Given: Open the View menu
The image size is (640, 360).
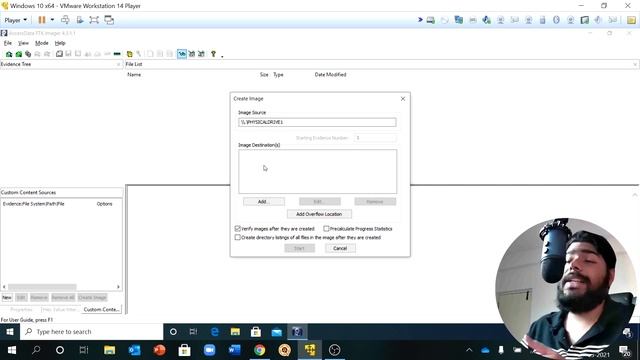Looking at the screenshot, I should pyautogui.click(x=23, y=43).
